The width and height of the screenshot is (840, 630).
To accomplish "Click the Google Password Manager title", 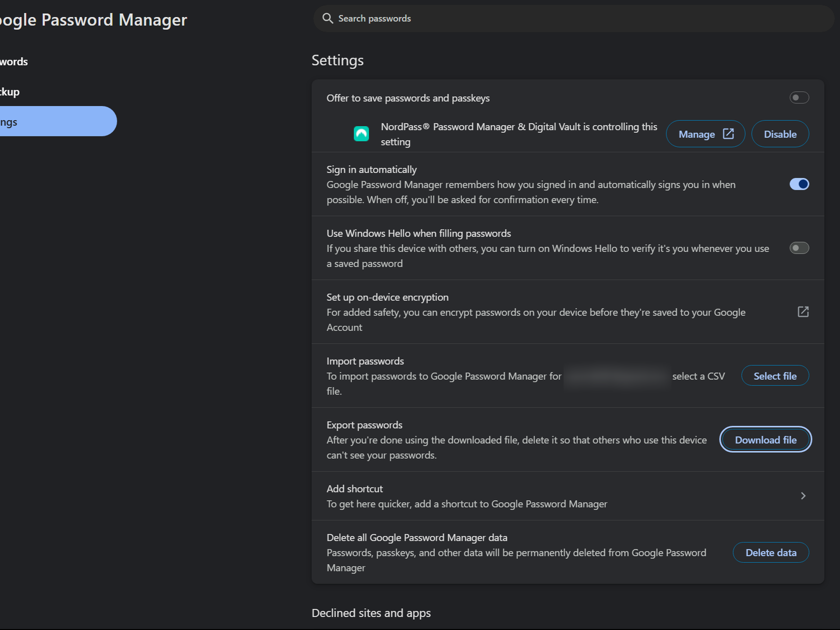I will coord(93,19).
